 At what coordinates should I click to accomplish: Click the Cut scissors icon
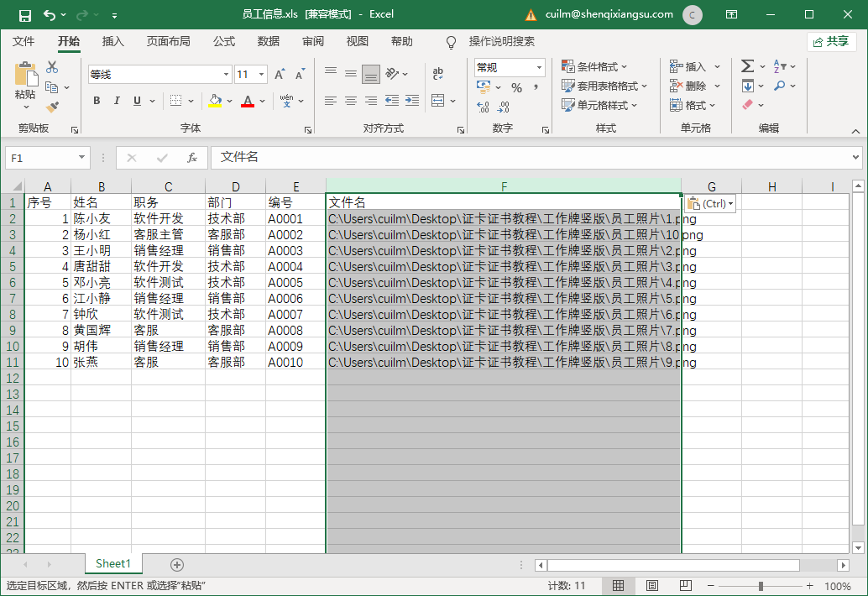[x=52, y=67]
